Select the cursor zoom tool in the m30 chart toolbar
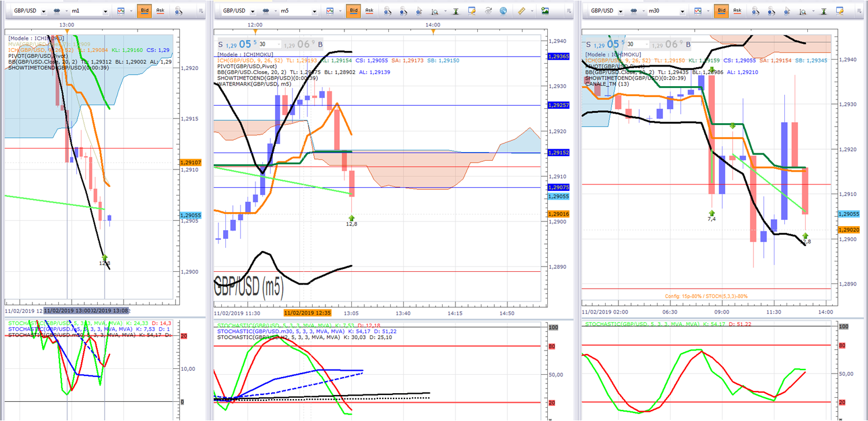Screen dimensions: 868x421 pos(786,11)
